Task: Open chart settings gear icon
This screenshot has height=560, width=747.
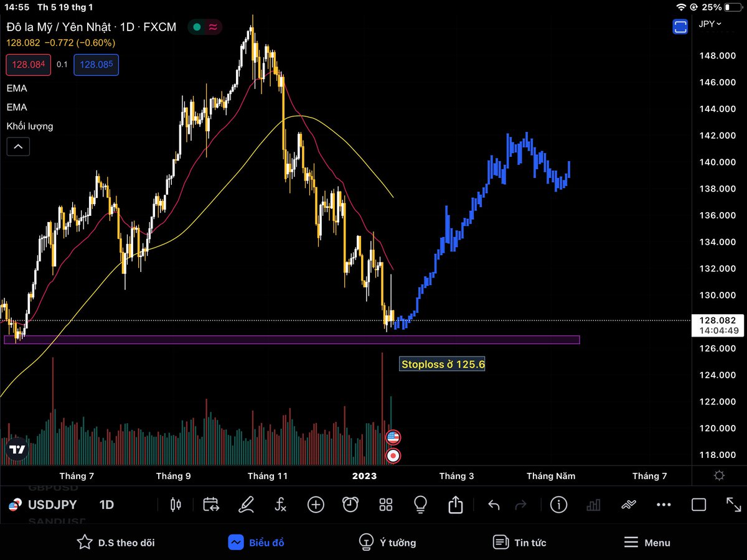Action: [x=720, y=476]
